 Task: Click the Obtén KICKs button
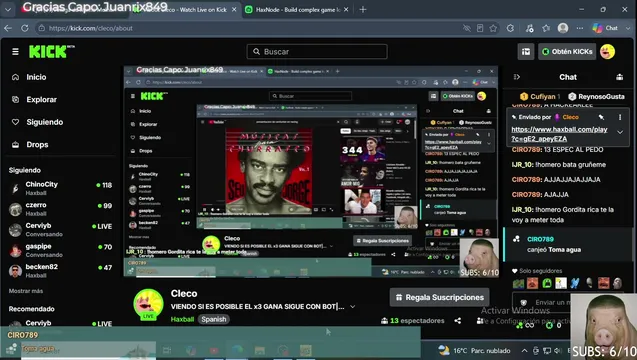[x=567, y=52]
